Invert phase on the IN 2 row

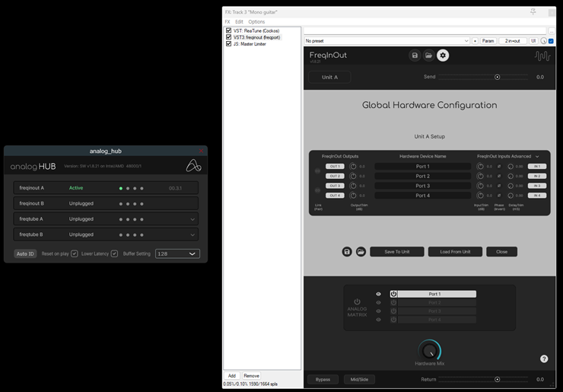click(499, 176)
